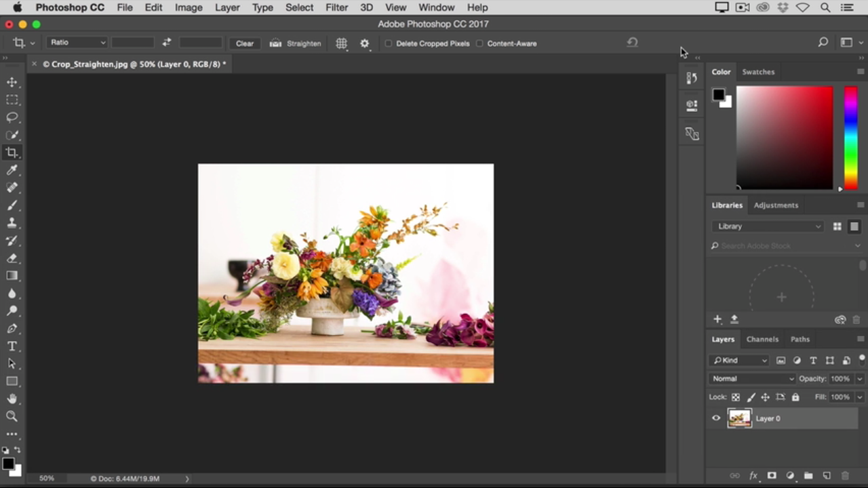Select the Lasso tool
Image resolution: width=868 pixels, height=488 pixels.
[x=12, y=117]
